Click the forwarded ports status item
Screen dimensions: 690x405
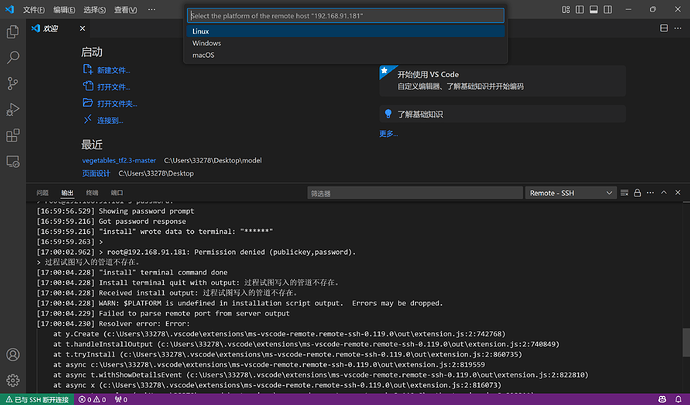[x=121, y=399]
